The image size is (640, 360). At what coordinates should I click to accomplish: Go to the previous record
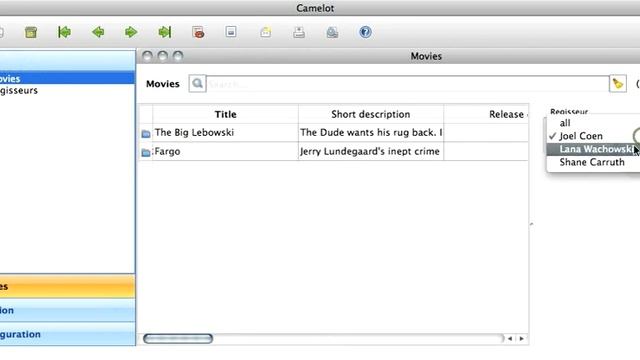(x=98, y=32)
